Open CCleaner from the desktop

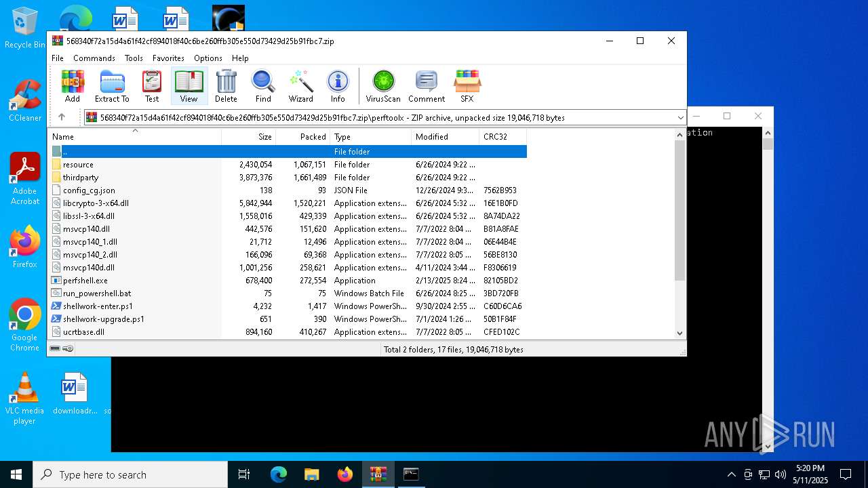25,100
